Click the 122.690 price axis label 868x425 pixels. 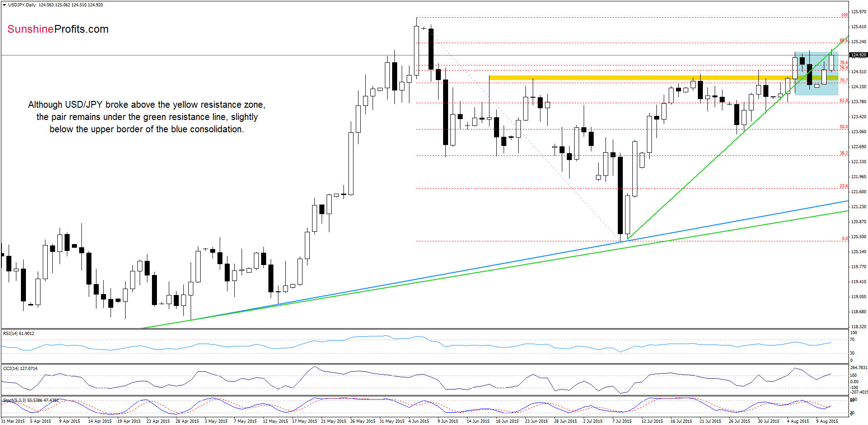858,147
